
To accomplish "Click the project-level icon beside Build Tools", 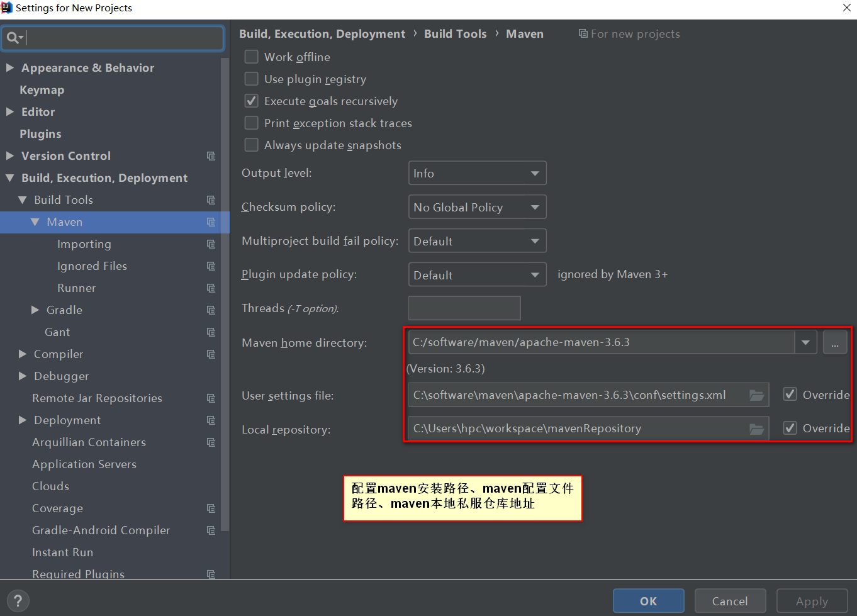I will coord(211,200).
